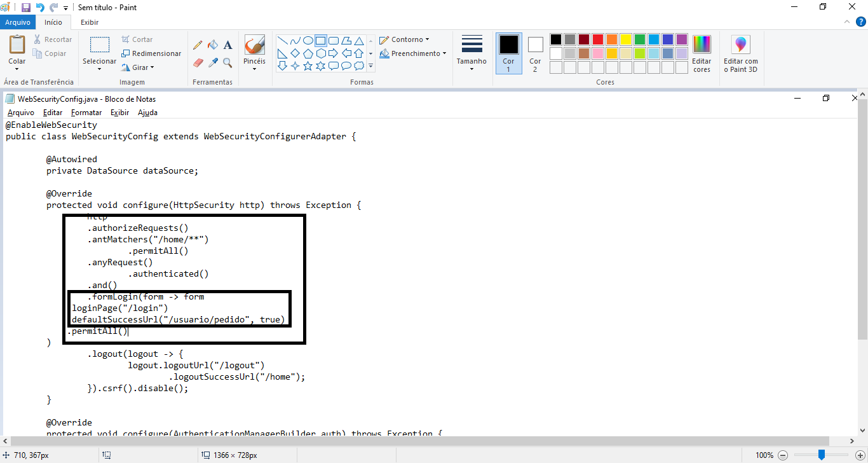Choose the Rounded rectangular callout shape
This screenshot has width=868, height=463.
(x=334, y=66)
